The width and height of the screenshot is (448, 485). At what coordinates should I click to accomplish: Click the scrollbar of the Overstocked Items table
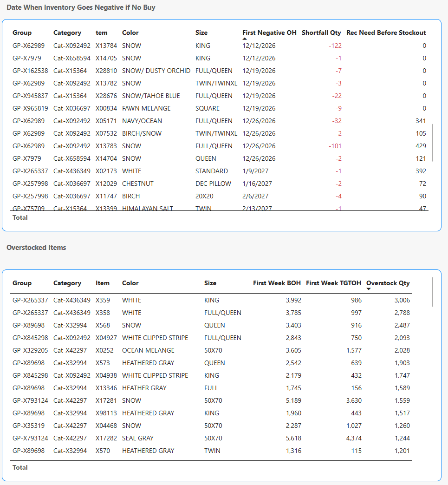pos(433,292)
